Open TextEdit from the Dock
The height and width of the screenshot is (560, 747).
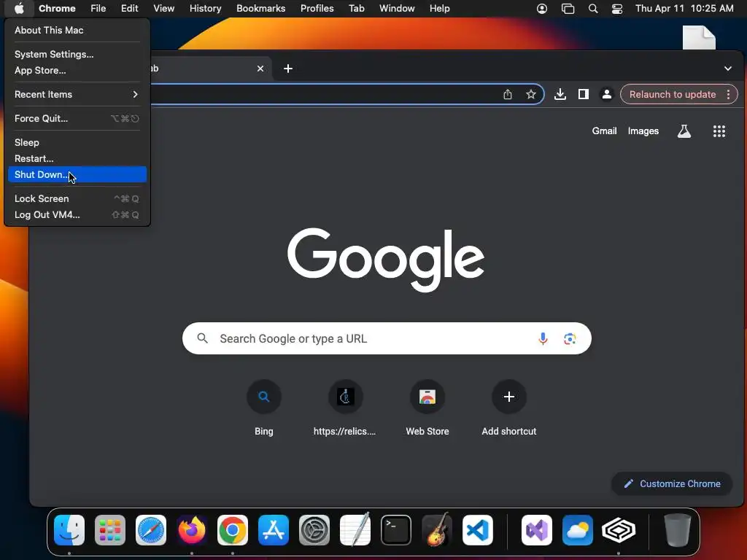[x=355, y=530]
